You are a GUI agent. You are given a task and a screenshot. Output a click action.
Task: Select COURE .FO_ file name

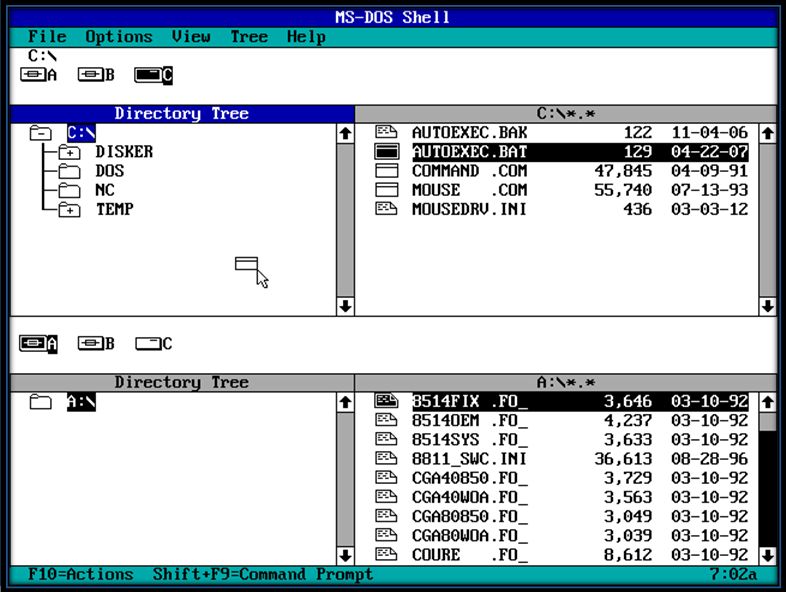(x=470, y=555)
